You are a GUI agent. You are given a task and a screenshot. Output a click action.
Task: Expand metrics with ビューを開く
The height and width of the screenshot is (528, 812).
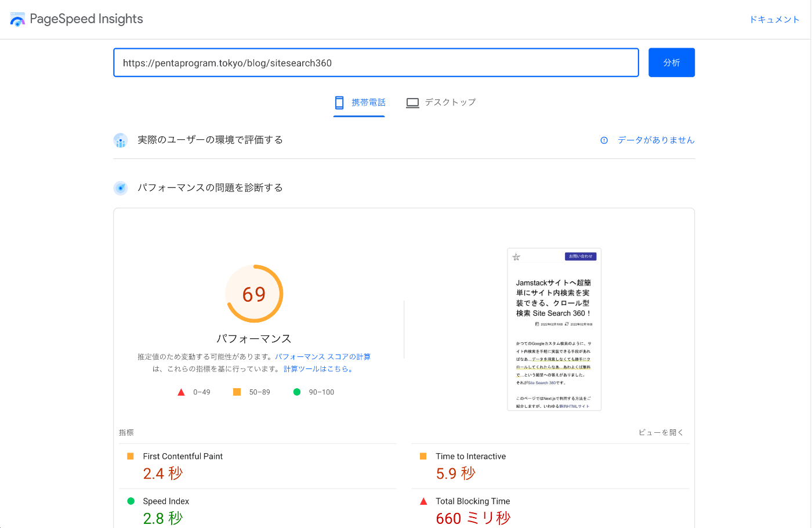tap(661, 433)
